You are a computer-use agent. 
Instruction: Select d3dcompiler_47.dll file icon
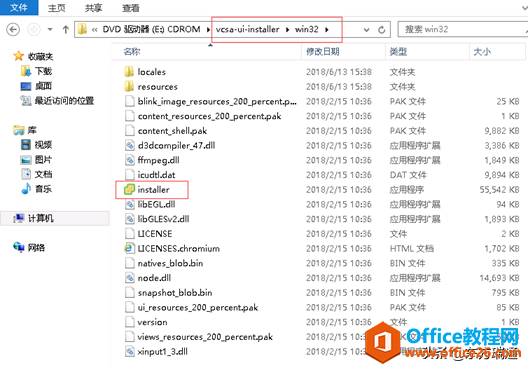pos(130,145)
